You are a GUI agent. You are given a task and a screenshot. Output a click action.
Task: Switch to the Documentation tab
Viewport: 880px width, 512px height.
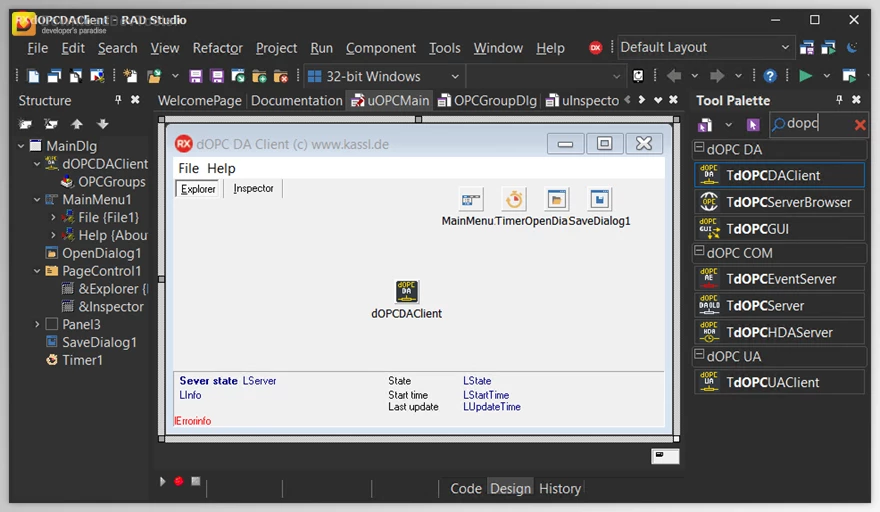coord(296,100)
